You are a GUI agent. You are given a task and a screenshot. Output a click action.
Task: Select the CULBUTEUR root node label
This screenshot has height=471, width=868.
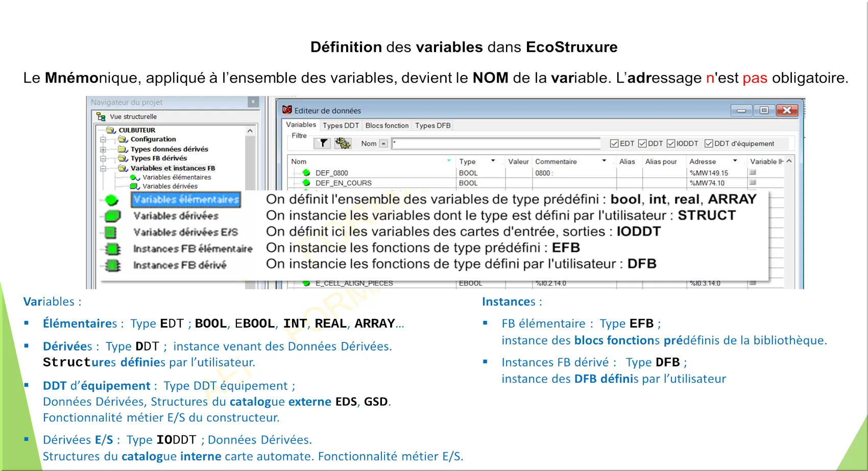point(137,130)
